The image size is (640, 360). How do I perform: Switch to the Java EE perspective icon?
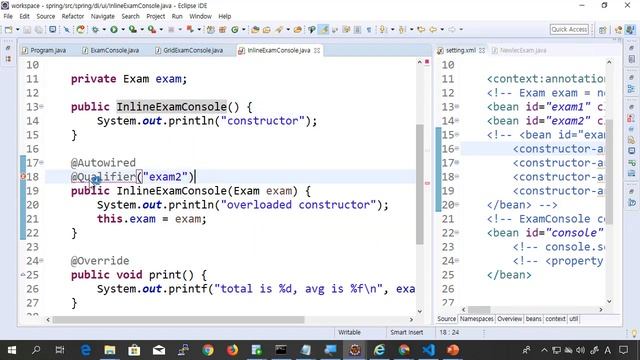point(619,30)
